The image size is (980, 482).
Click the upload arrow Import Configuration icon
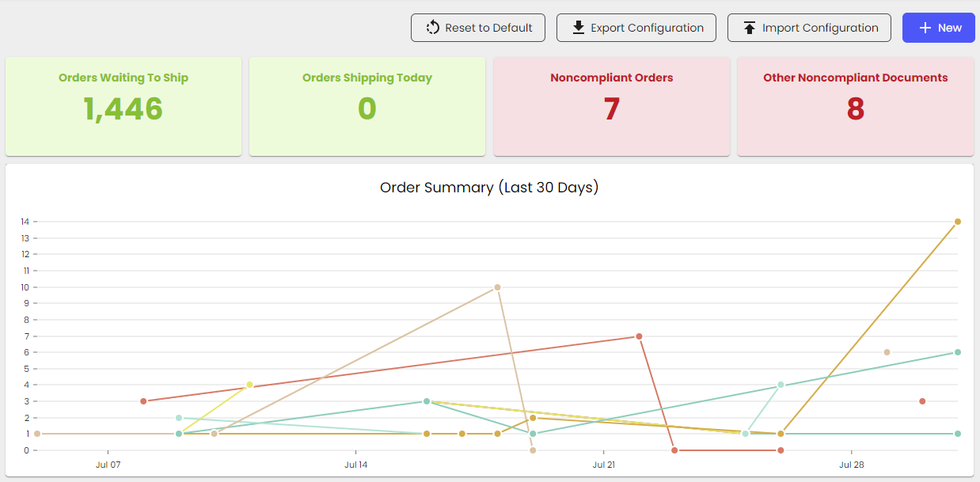click(x=750, y=28)
